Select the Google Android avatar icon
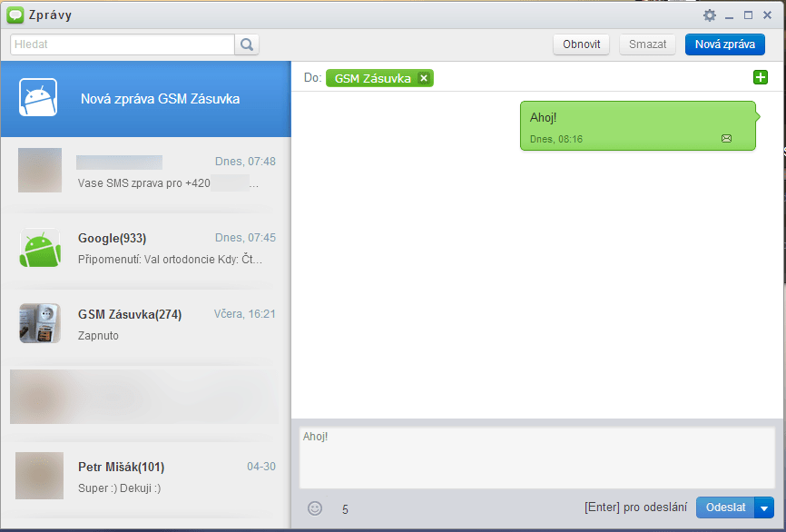Image resolution: width=786 pixels, height=532 pixels. coord(40,248)
